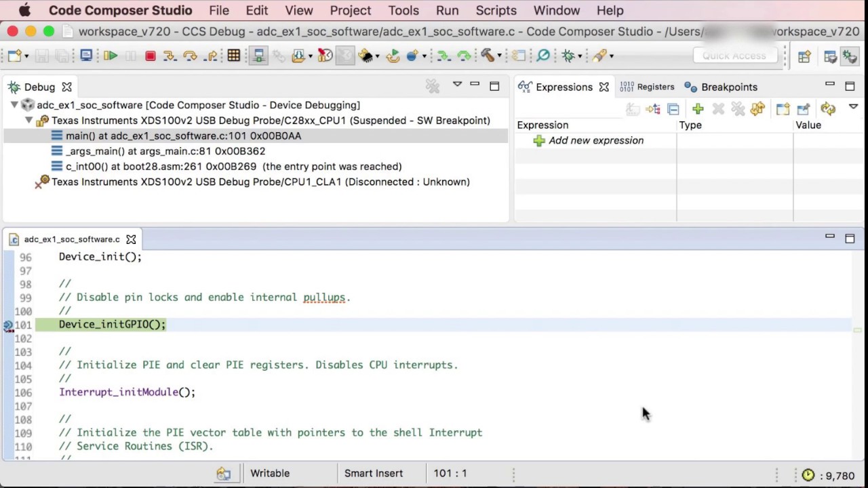Click the Load program toolbar icon
This screenshot has height=488, width=868.
click(298, 56)
